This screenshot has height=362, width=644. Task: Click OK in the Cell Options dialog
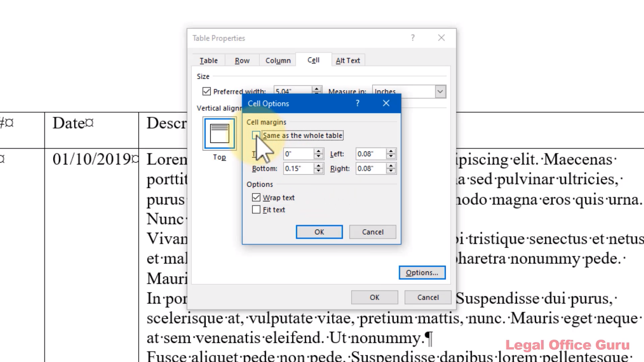pyautogui.click(x=319, y=232)
